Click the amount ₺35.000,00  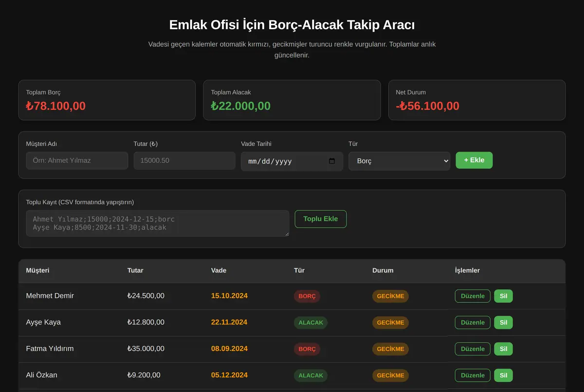146,349
